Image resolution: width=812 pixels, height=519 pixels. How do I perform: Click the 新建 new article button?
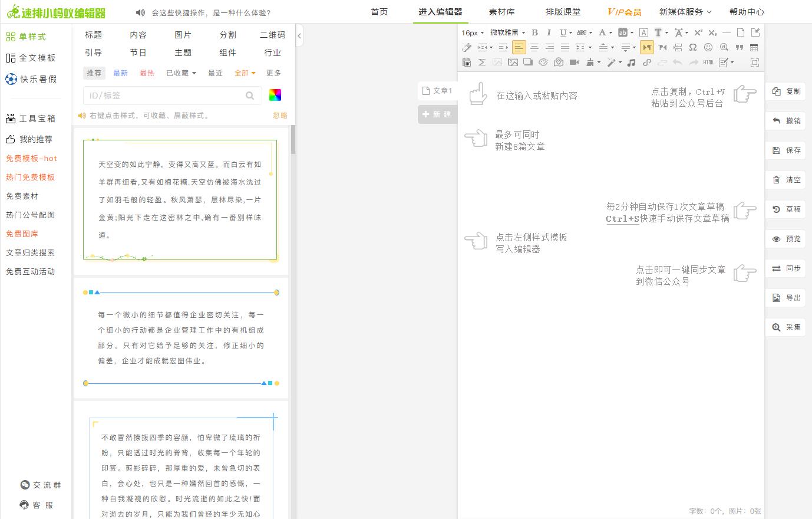coord(437,114)
